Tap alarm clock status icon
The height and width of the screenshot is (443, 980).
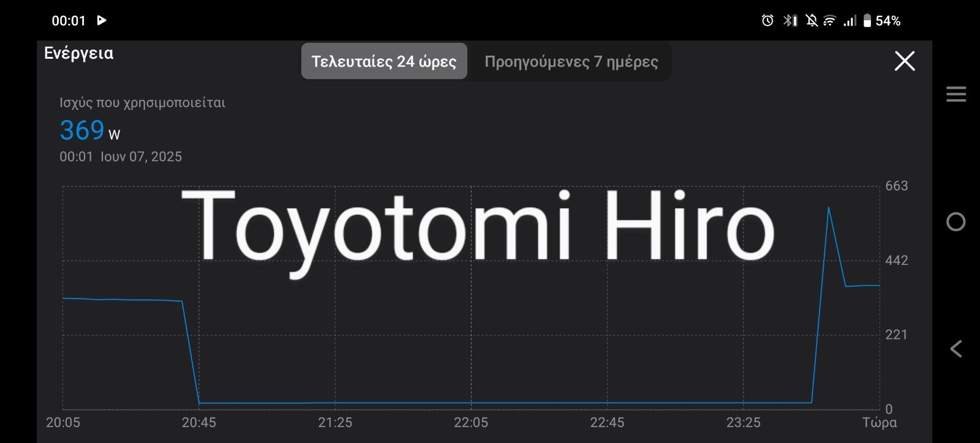(767, 21)
